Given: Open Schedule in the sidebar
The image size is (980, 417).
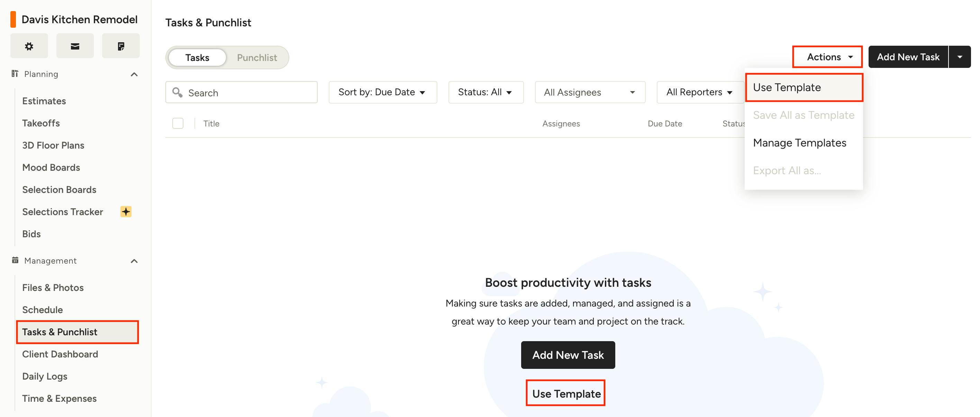Looking at the screenshot, I should (x=43, y=310).
